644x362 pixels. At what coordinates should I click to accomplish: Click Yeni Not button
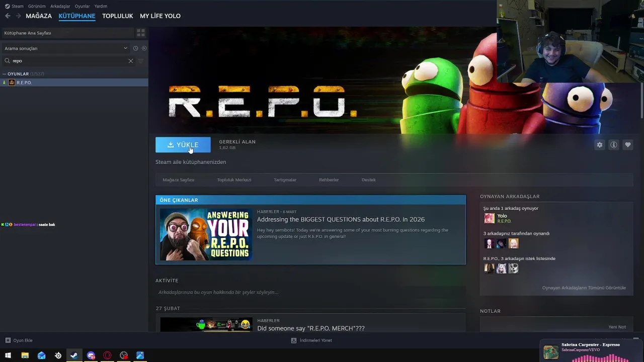point(617,327)
